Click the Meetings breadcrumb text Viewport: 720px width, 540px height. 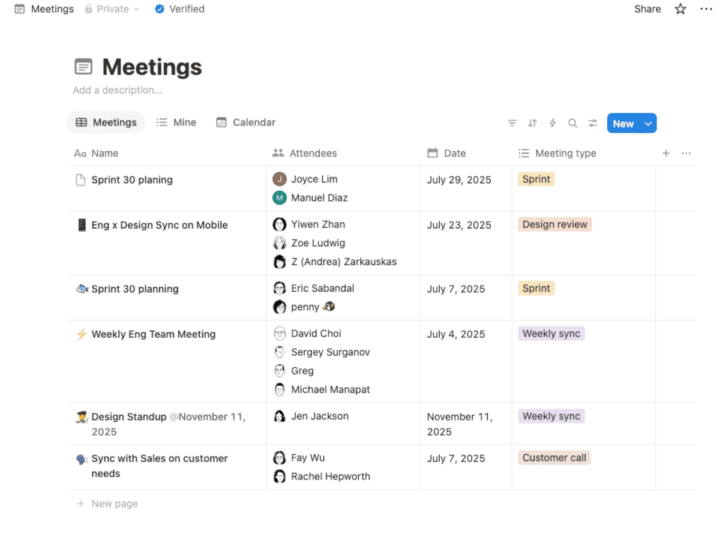tap(52, 9)
